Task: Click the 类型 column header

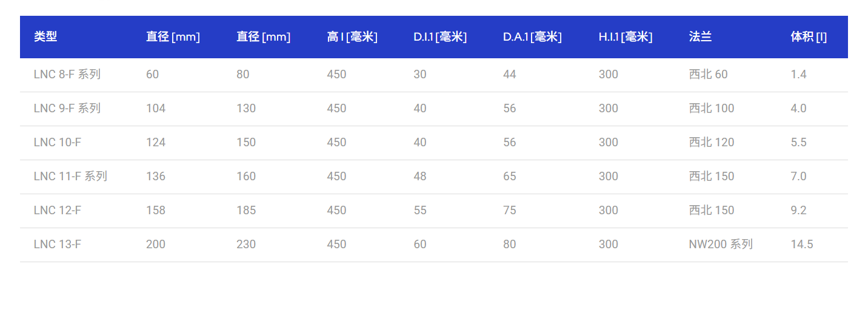Action: (x=45, y=37)
